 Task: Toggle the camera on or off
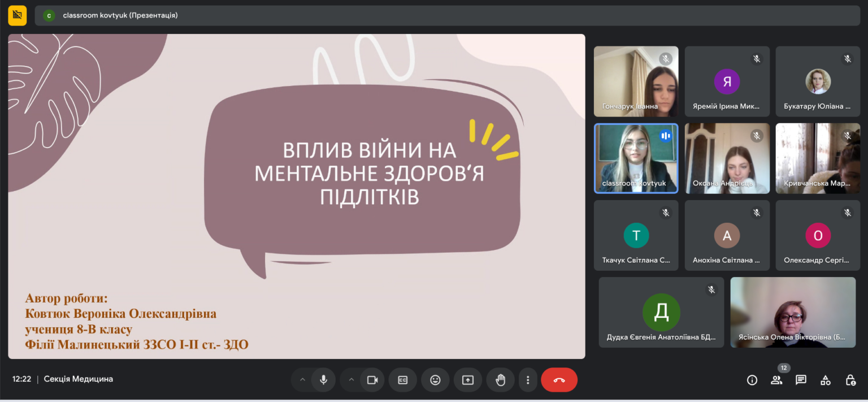(372, 380)
